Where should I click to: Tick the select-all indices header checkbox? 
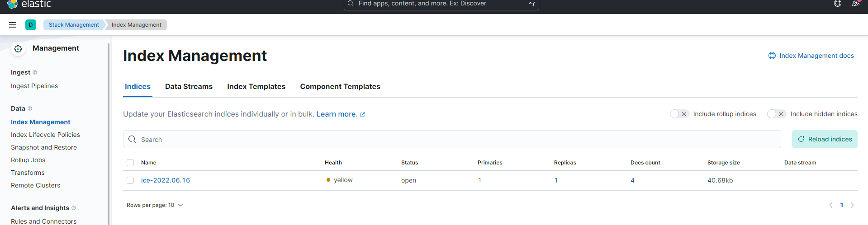coord(130,163)
